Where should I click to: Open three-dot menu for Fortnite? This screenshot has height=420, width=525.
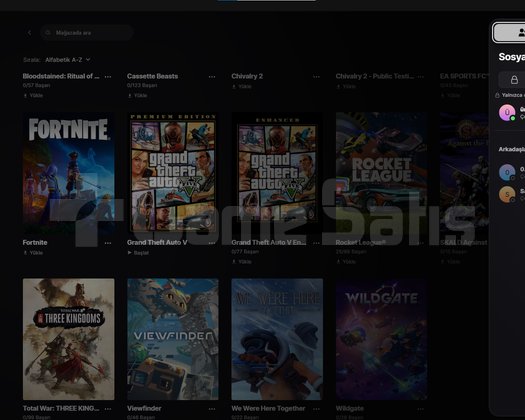pos(108,243)
